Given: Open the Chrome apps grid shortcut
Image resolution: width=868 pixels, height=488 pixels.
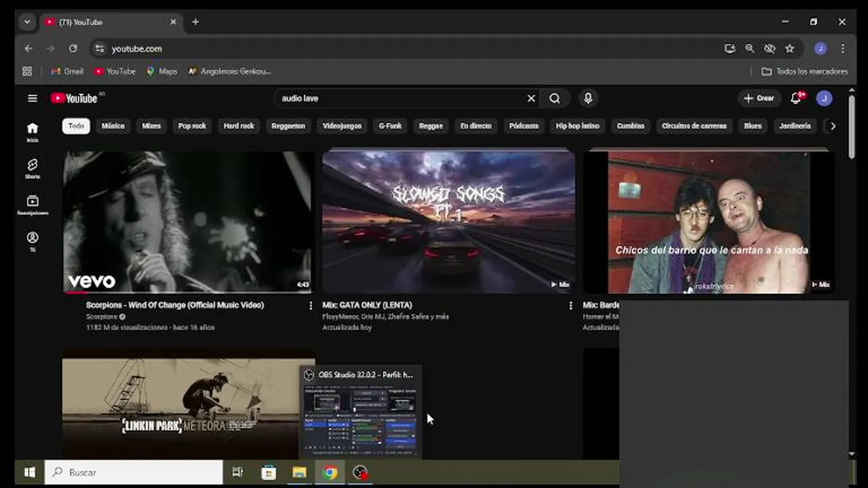Looking at the screenshot, I should point(27,71).
